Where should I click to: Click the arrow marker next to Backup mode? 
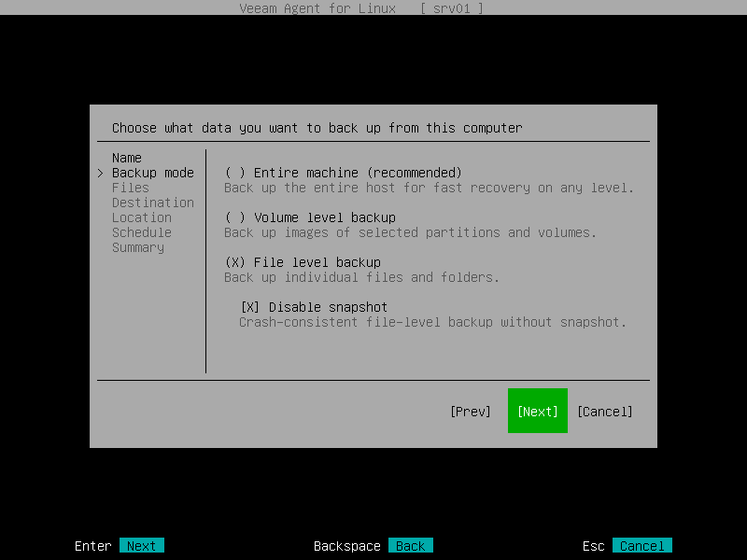pyautogui.click(x=101, y=173)
